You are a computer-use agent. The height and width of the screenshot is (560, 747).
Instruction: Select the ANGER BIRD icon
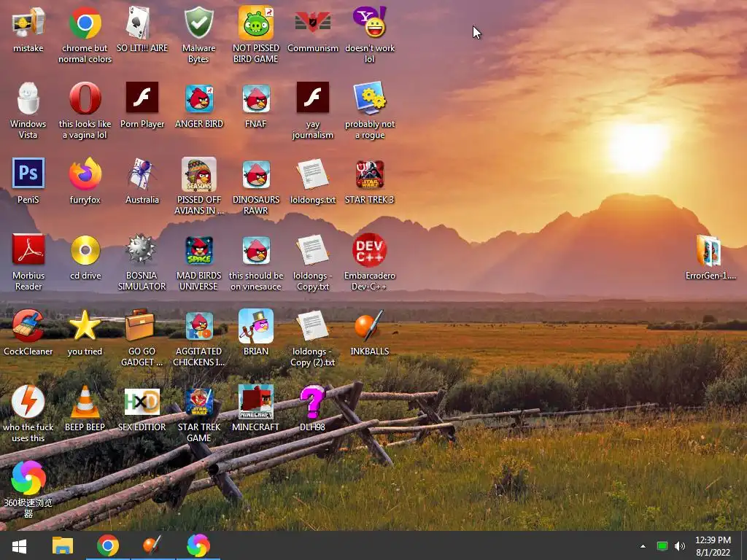(198, 98)
